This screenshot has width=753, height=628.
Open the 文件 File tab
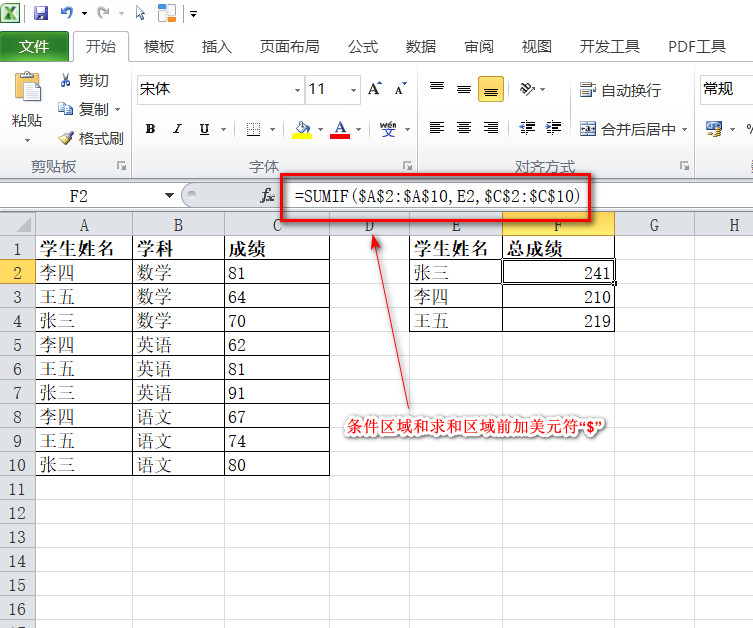pos(34,47)
